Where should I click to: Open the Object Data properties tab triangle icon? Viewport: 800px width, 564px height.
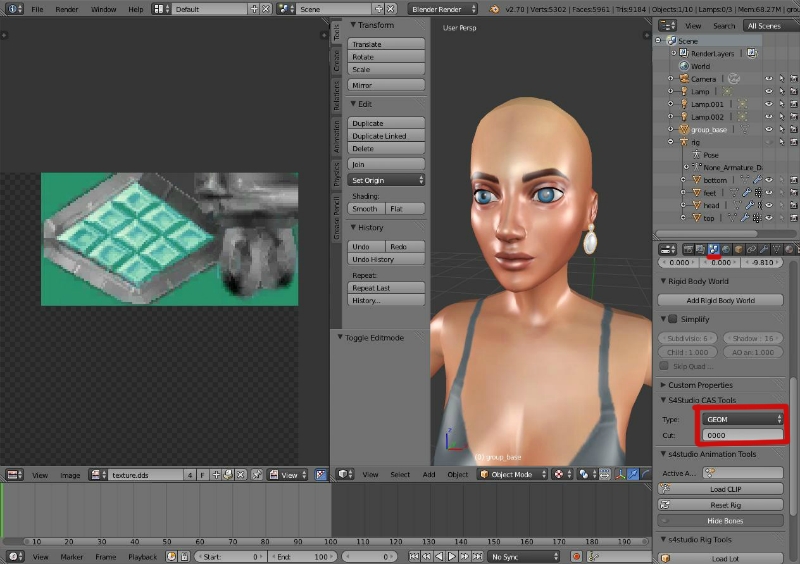click(776, 249)
